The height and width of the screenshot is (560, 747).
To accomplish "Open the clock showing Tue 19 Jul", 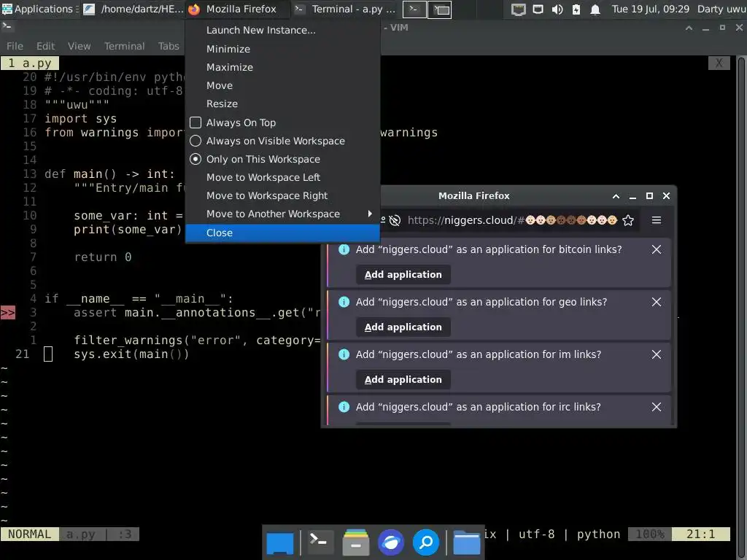I will click(x=650, y=9).
